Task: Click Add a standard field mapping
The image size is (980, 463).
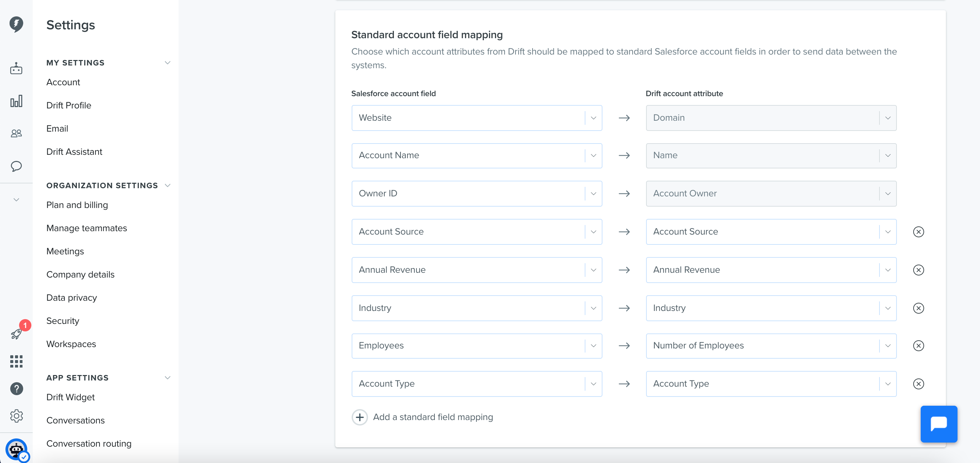Action: [433, 417]
